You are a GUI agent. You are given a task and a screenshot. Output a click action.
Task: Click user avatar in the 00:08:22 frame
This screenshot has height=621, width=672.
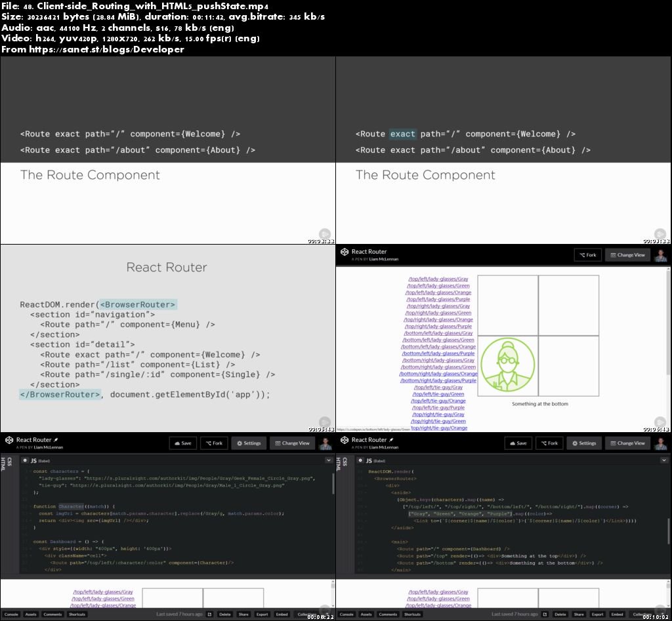pos(325,443)
